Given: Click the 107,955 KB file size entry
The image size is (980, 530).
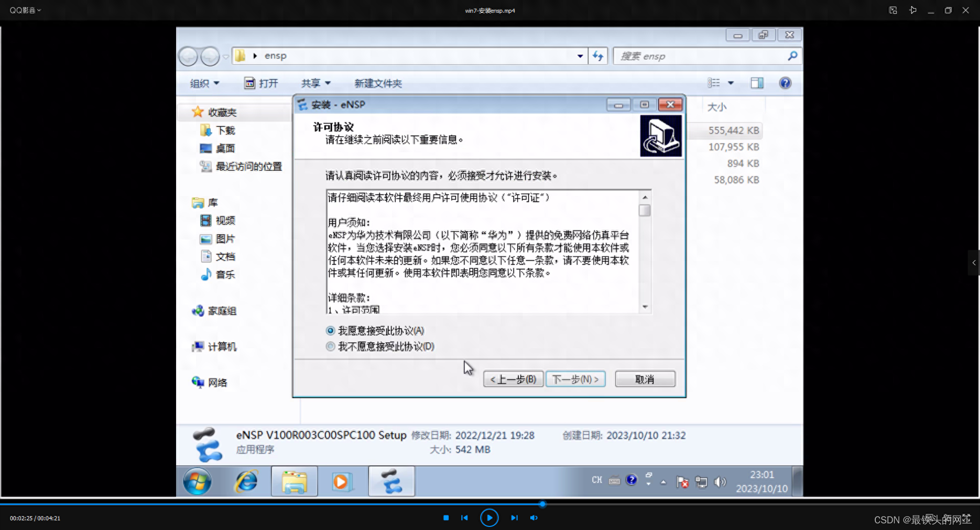Looking at the screenshot, I should click(x=733, y=147).
